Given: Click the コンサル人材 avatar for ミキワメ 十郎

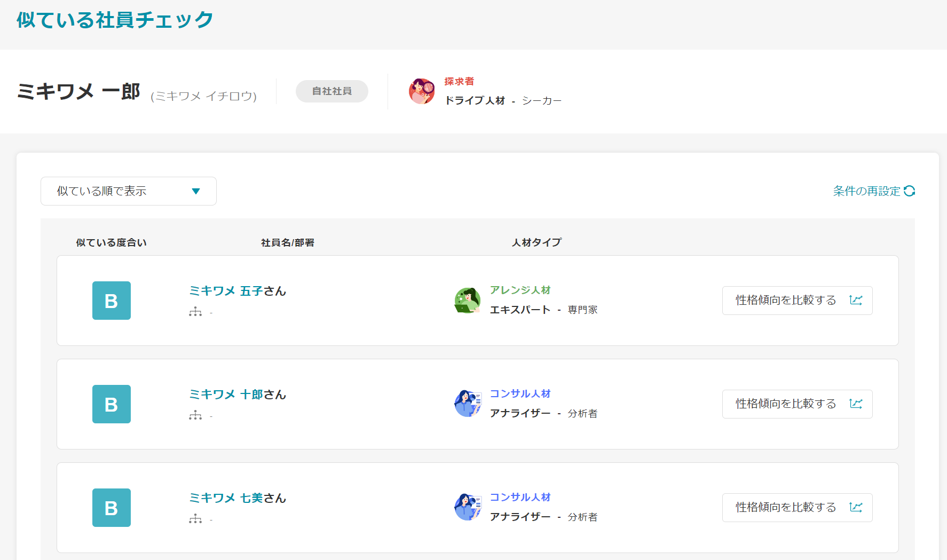Looking at the screenshot, I should pyautogui.click(x=468, y=404).
